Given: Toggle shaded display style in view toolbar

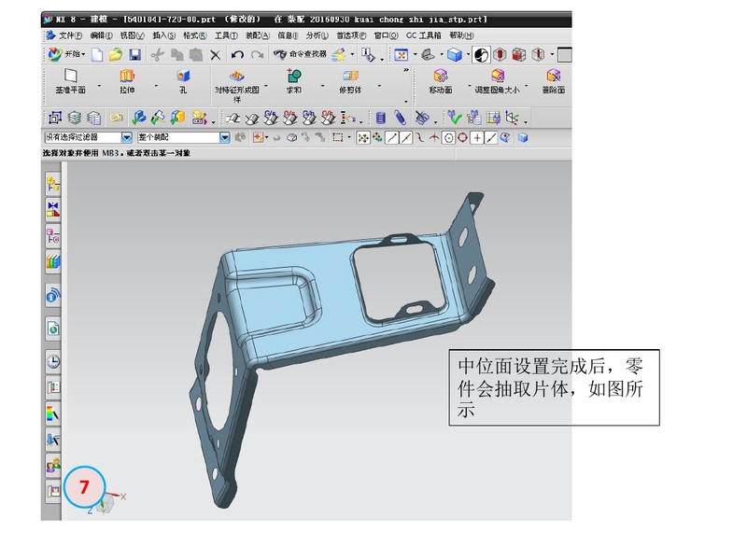Looking at the screenshot, I should 456,55.
